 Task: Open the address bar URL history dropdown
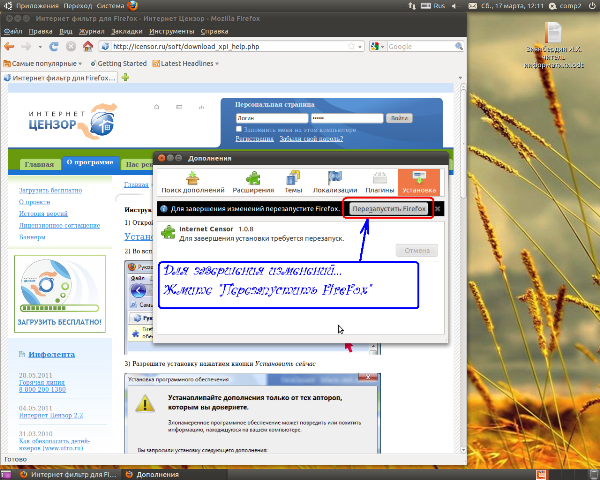tap(360, 47)
